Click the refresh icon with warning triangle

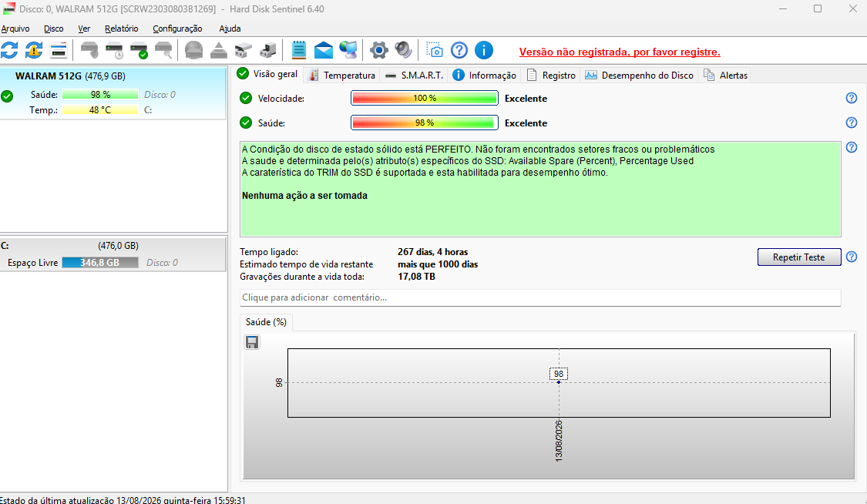[x=34, y=50]
